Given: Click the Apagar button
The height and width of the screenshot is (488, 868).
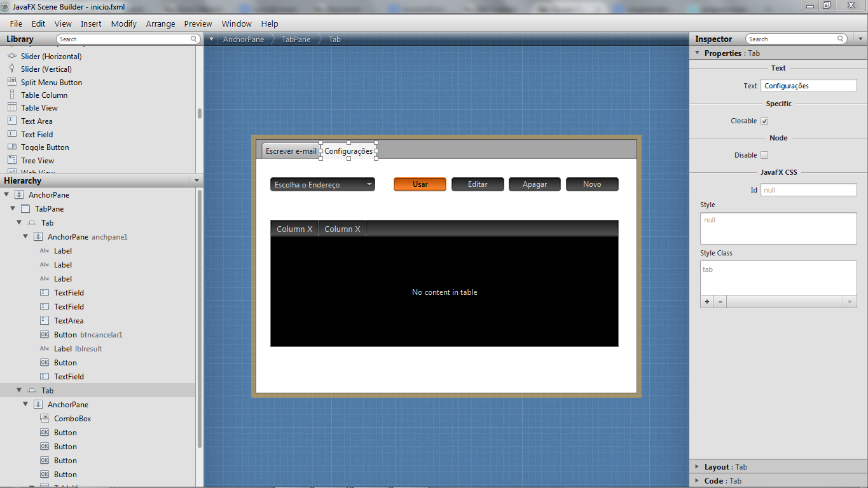Looking at the screenshot, I should 535,184.
